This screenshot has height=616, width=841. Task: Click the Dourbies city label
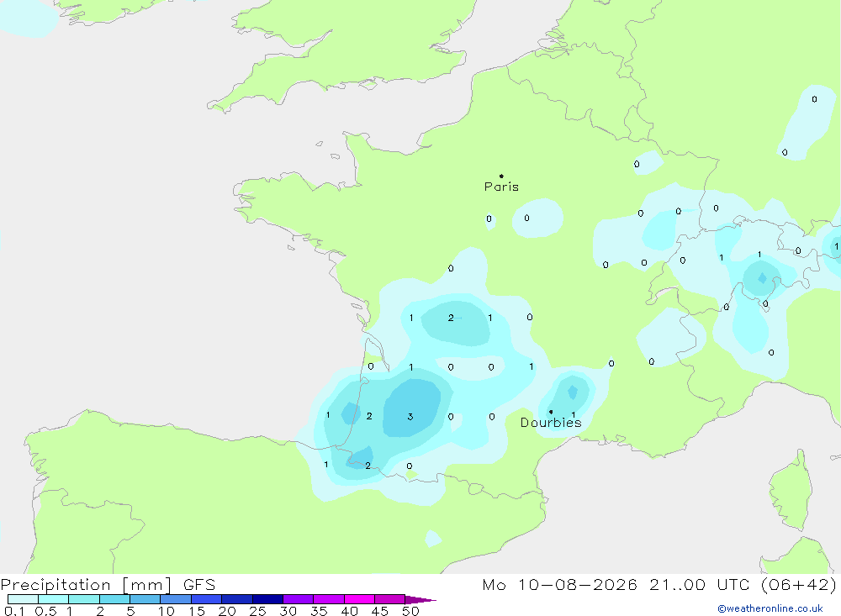[x=551, y=423]
